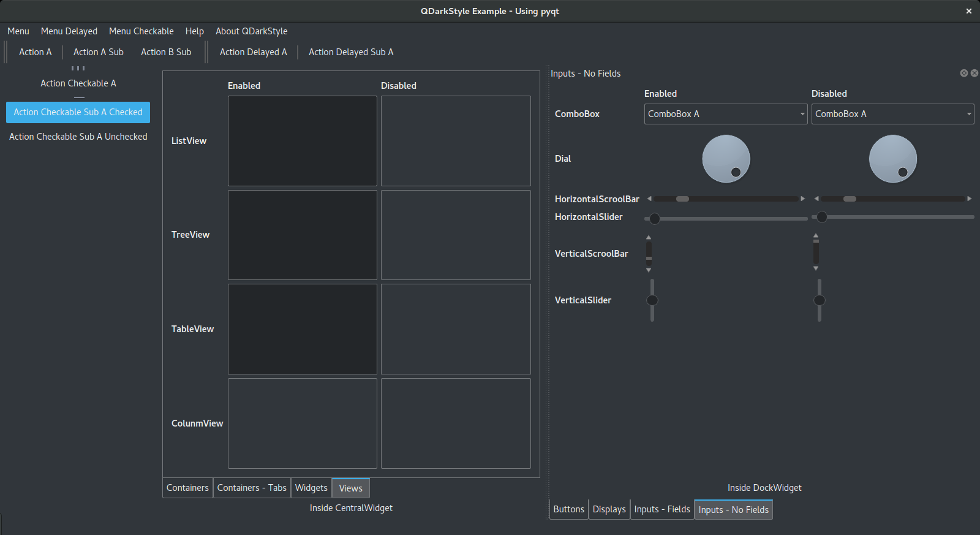Click inside the enabled ListView
This screenshot has height=535, width=980.
(x=303, y=141)
